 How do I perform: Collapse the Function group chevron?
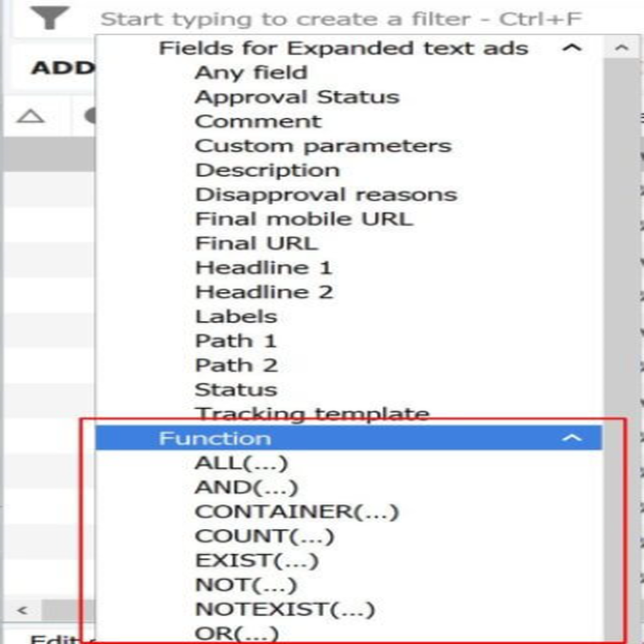pyautogui.click(x=572, y=438)
